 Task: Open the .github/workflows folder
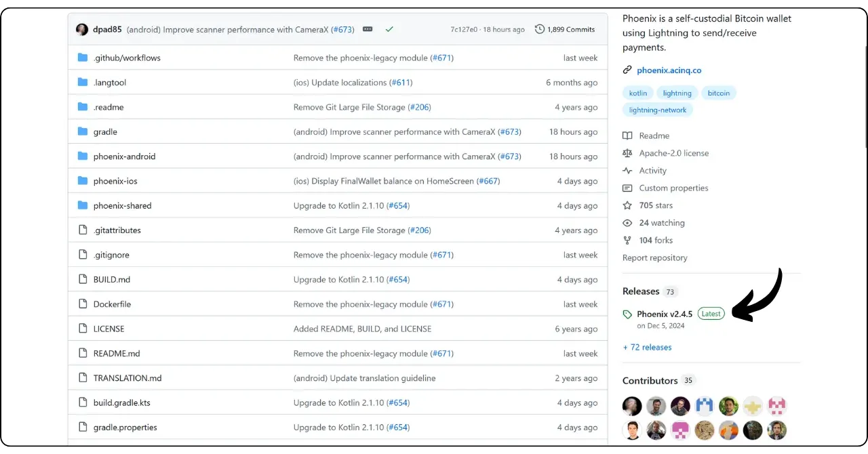coord(127,58)
